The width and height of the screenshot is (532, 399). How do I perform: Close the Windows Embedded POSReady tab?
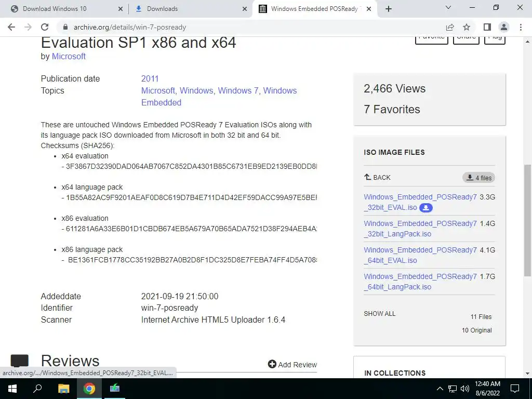click(x=369, y=9)
